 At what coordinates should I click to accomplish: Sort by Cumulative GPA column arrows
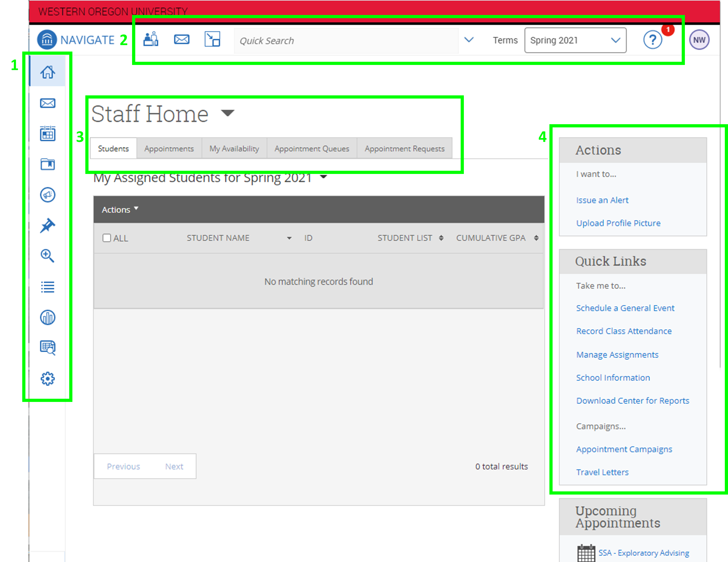click(x=536, y=238)
